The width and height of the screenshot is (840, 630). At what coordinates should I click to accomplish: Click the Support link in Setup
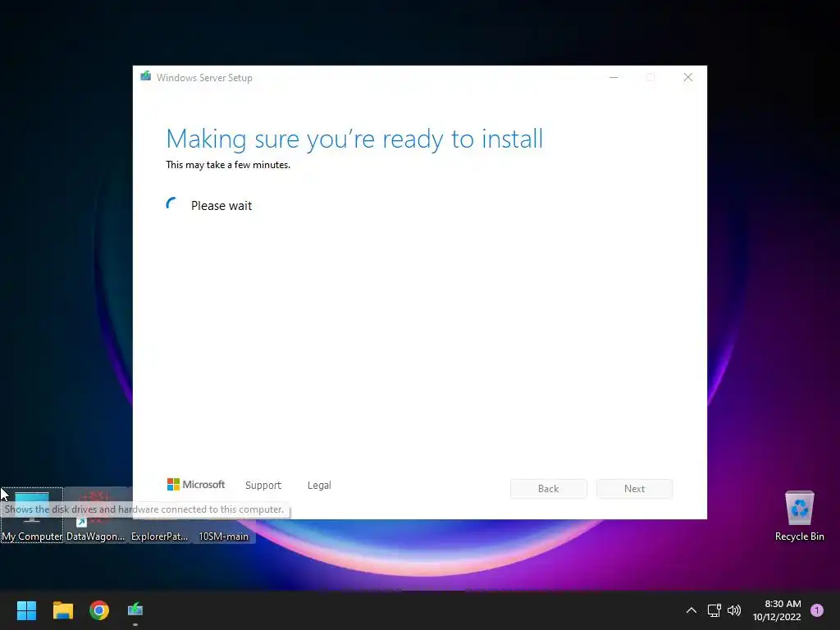(x=263, y=486)
